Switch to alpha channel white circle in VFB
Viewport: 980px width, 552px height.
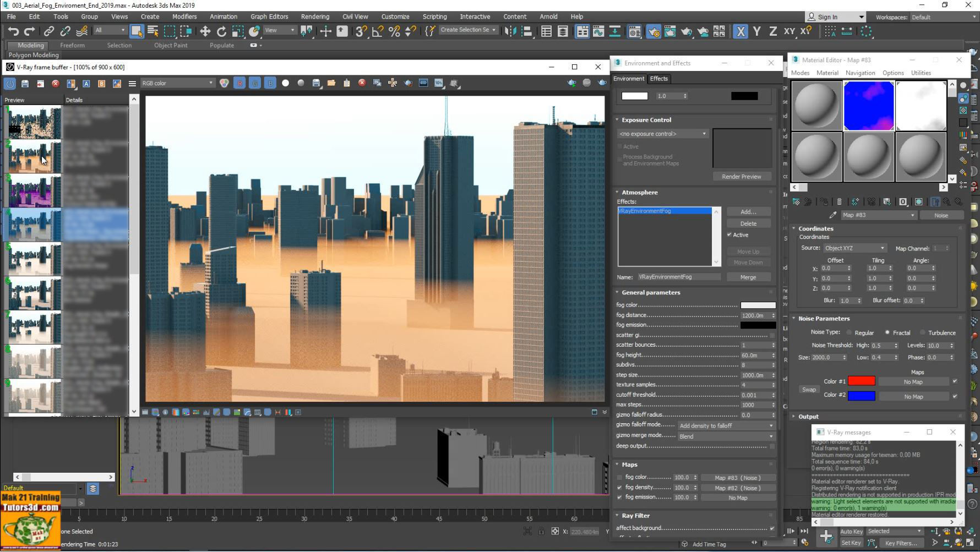(x=285, y=83)
